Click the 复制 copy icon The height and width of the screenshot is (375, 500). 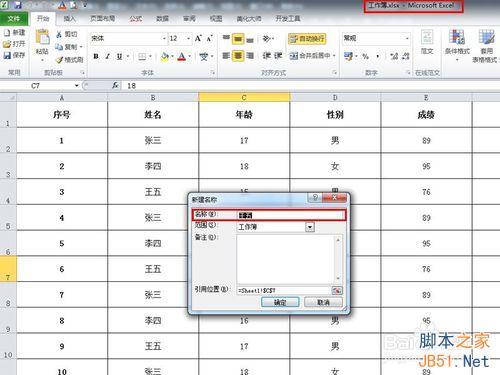(59, 47)
